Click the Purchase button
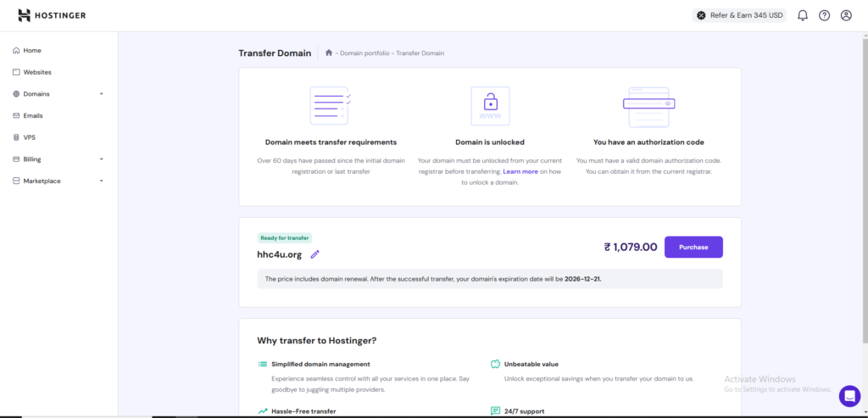Image resolution: width=868 pixels, height=418 pixels. click(x=693, y=247)
